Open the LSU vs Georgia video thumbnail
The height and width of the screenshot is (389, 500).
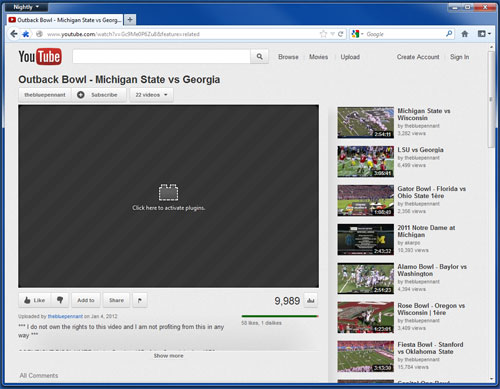pos(365,161)
